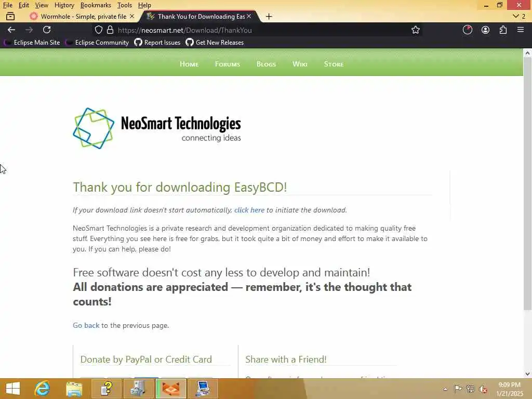Close the Thank You for Downloading tab

249,16
